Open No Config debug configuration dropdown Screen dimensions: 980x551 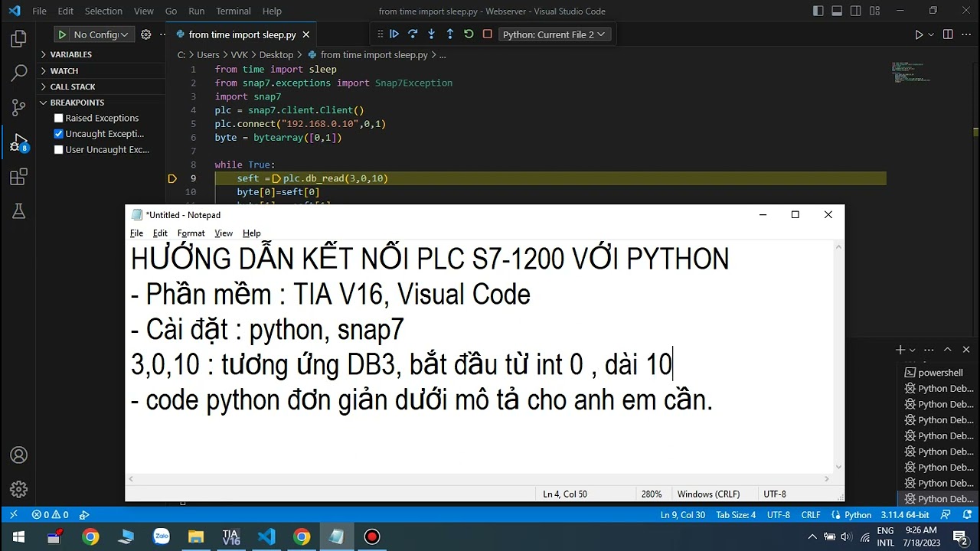[x=101, y=34]
